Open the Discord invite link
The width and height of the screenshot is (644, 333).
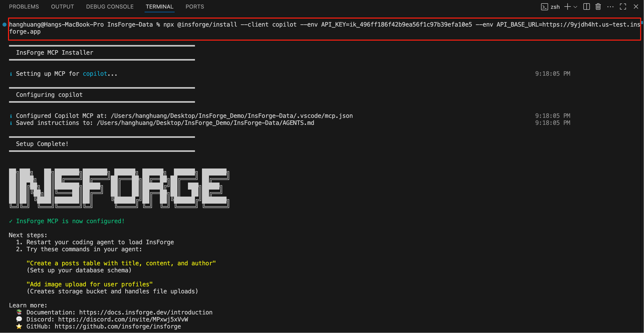pyautogui.click(x=123, y=319)
